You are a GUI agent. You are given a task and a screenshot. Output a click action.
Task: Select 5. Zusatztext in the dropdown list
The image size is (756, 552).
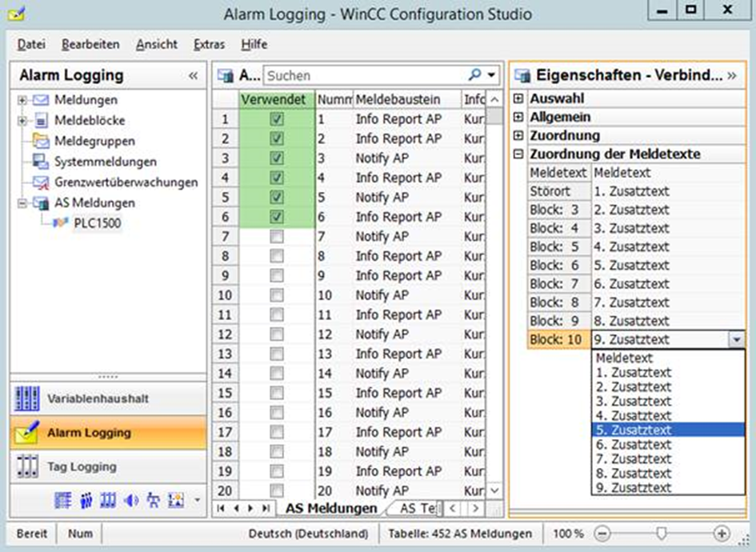(x=668, y=430)
